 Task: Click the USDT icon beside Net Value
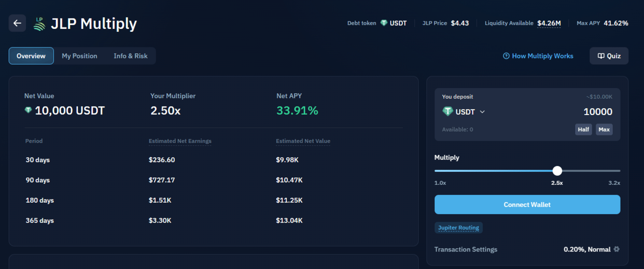[x=28, y=110]
